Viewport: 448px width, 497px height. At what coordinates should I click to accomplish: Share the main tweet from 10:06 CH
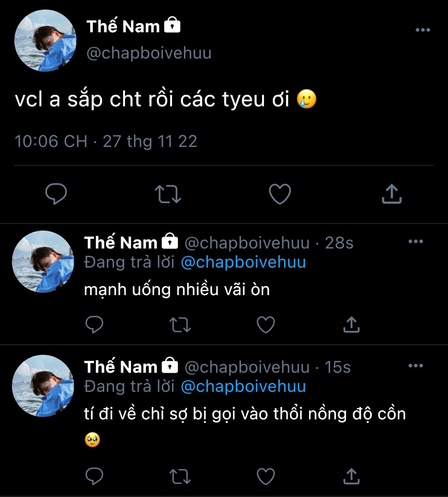(x=392, y=194)
